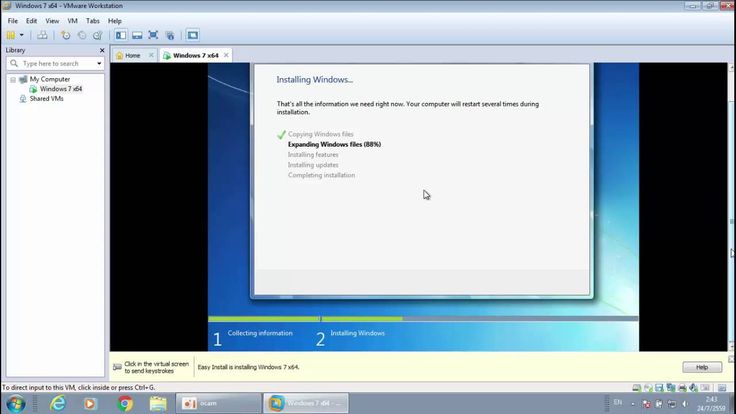Open the File menu

coord(13,21)
